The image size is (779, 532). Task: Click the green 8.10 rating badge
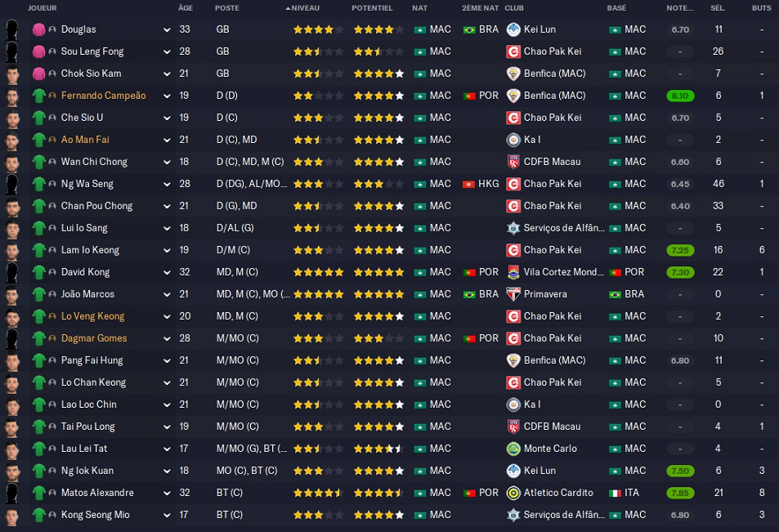[681, 96]
